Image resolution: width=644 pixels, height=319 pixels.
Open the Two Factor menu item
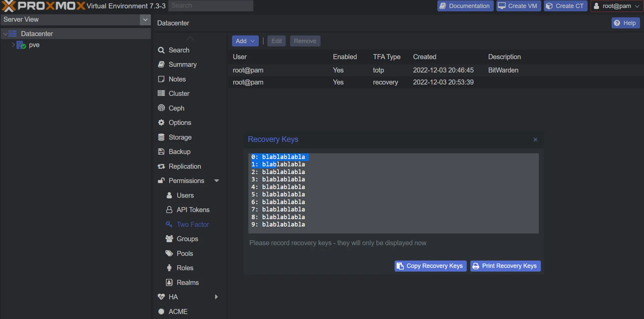193,224
